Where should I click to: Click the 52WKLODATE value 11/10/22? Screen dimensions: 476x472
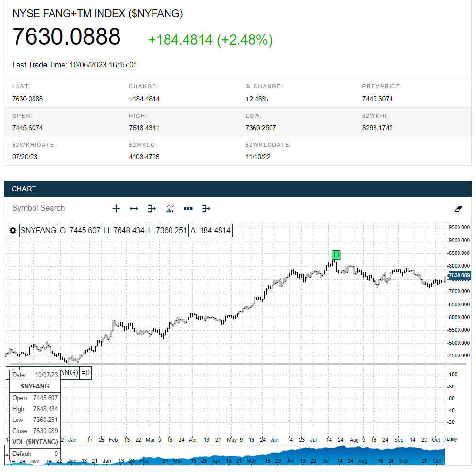click(x=258, y=157)
